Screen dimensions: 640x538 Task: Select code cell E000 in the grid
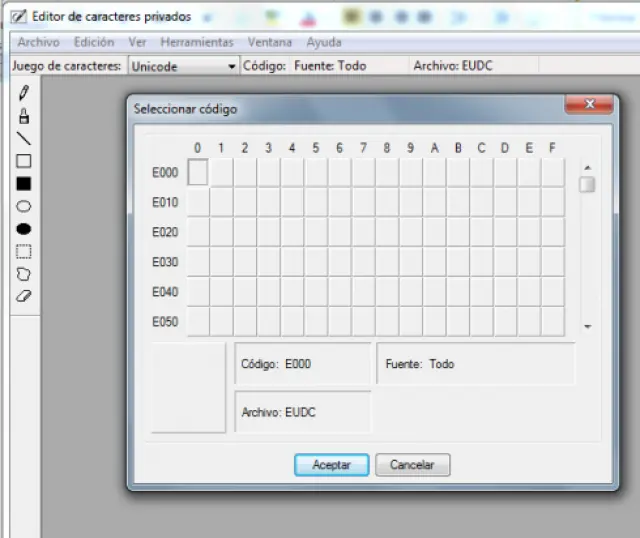[198, 172]
